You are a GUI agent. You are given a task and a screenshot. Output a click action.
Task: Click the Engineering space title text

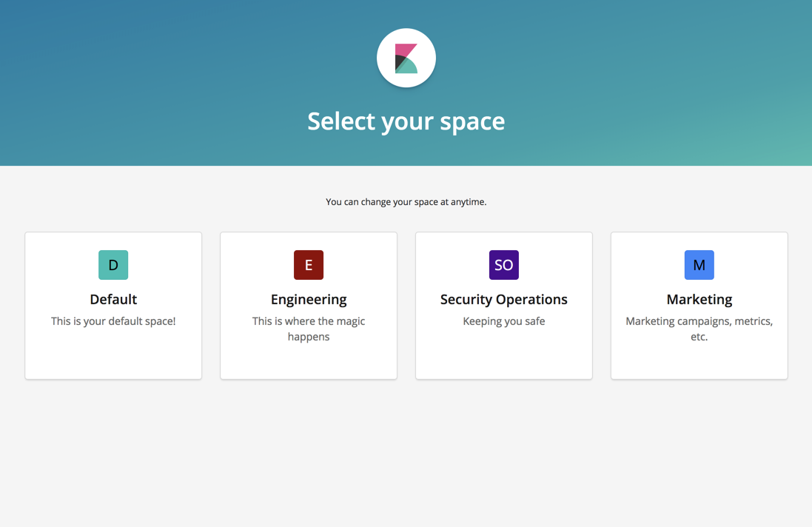click(x=309, y=299)
